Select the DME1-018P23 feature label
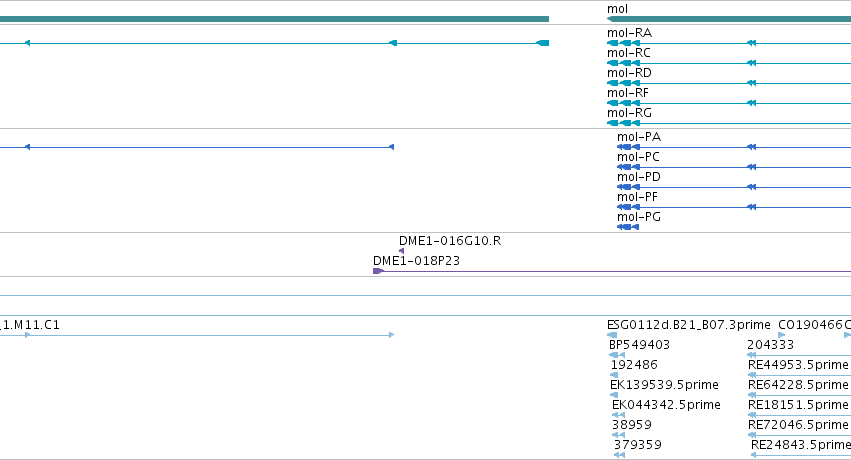851x460 pixels. [416, 261]
